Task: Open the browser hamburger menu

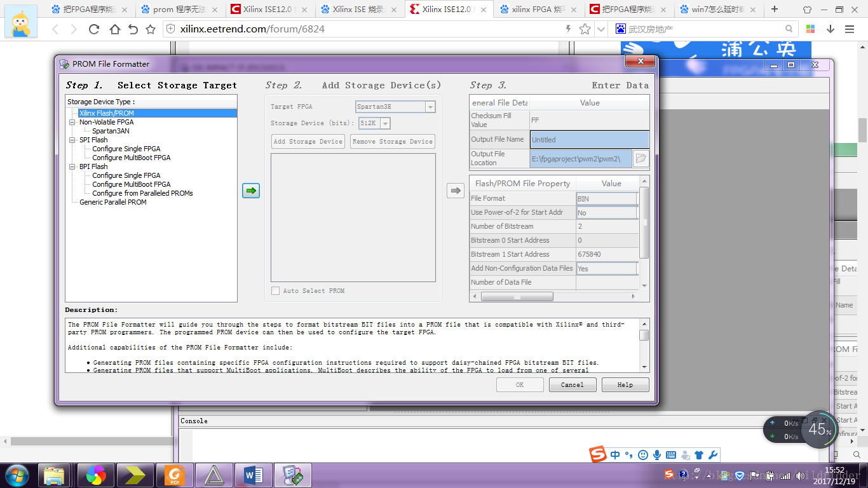Action: pyautogui.click(x=850, y=29)
